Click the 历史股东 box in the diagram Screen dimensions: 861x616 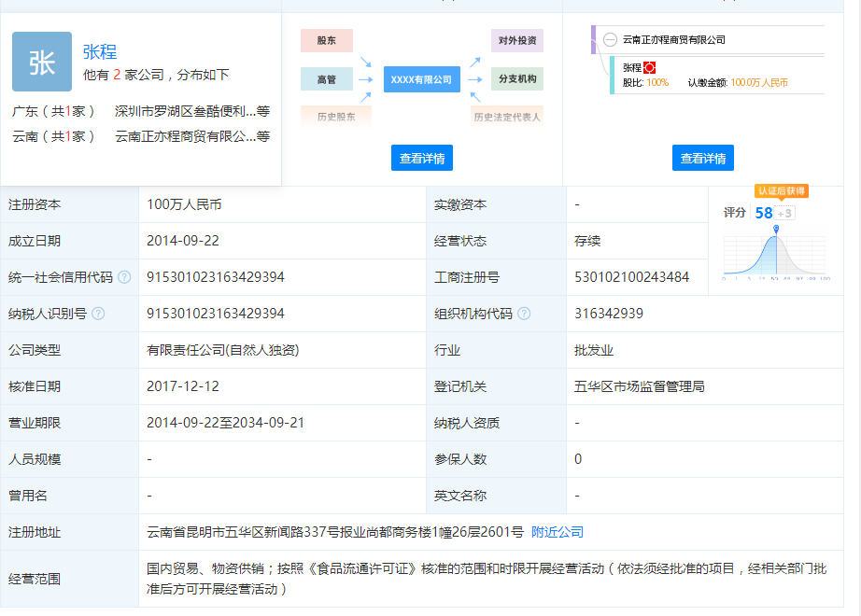pos(336,117)
